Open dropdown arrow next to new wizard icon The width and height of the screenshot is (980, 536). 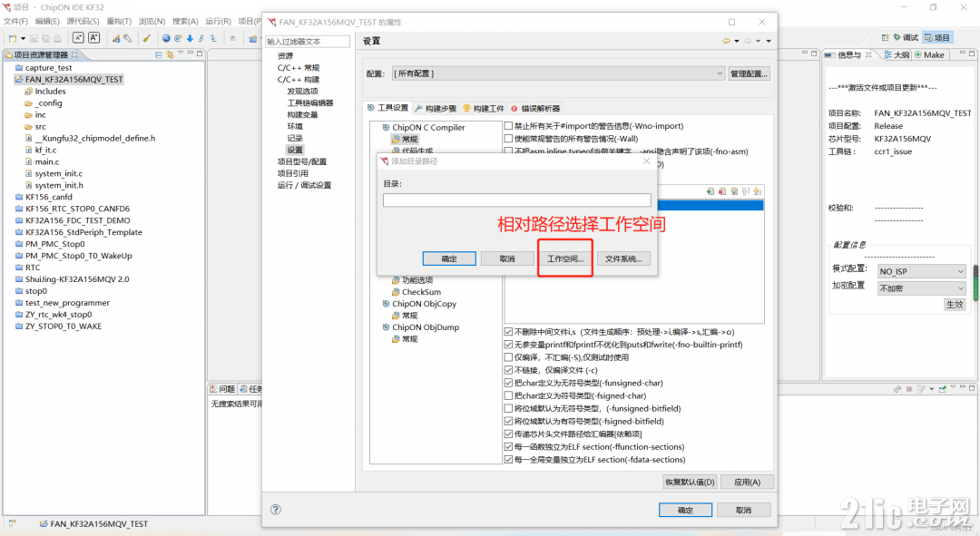[x=23, y=39]
